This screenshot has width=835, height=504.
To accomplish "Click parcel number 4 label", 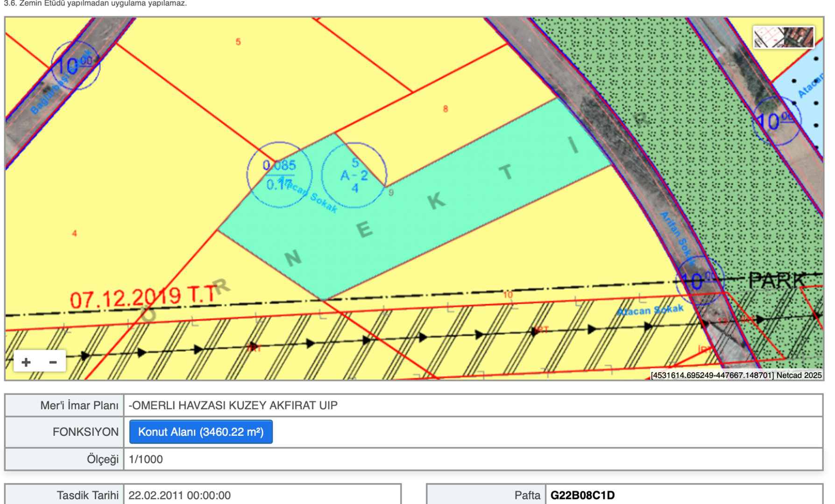I will point(74,233).
